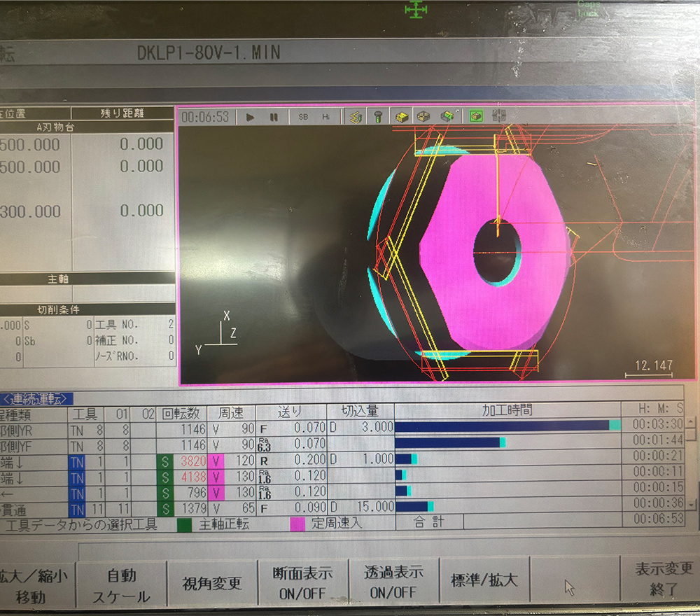Select the tool-shape display icon
Screen dimensions: 700x616
pyautogui.click(x=378, y=116)
